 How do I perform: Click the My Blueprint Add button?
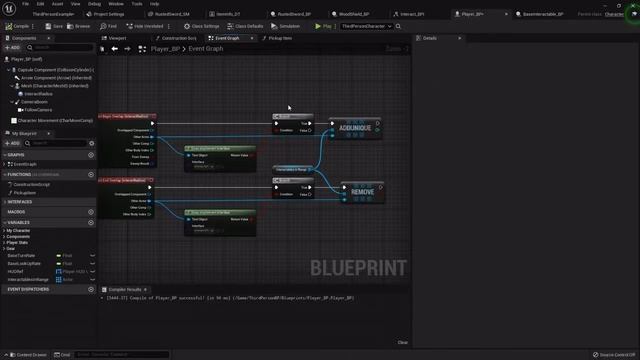click(12, 143)
